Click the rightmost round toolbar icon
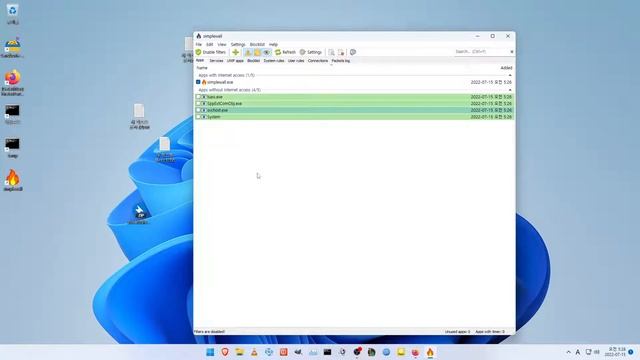640x360 pixels. pyautogui.click(x=353, y=52)
